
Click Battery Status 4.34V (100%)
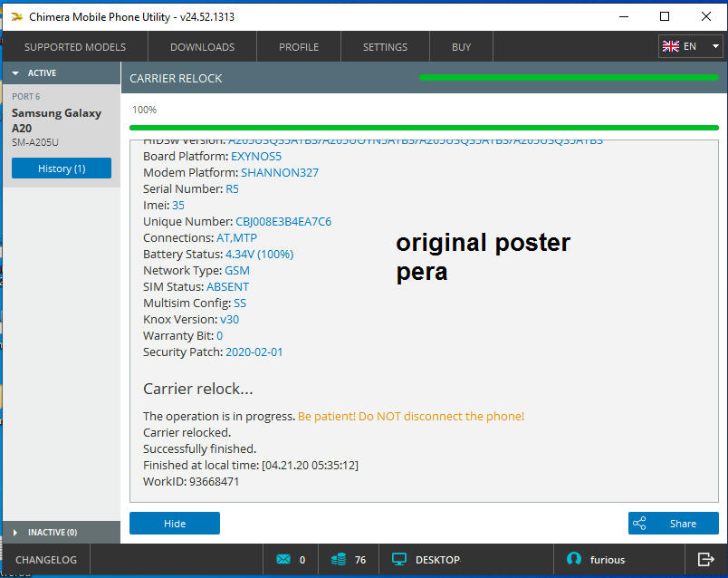click(260, 255)
